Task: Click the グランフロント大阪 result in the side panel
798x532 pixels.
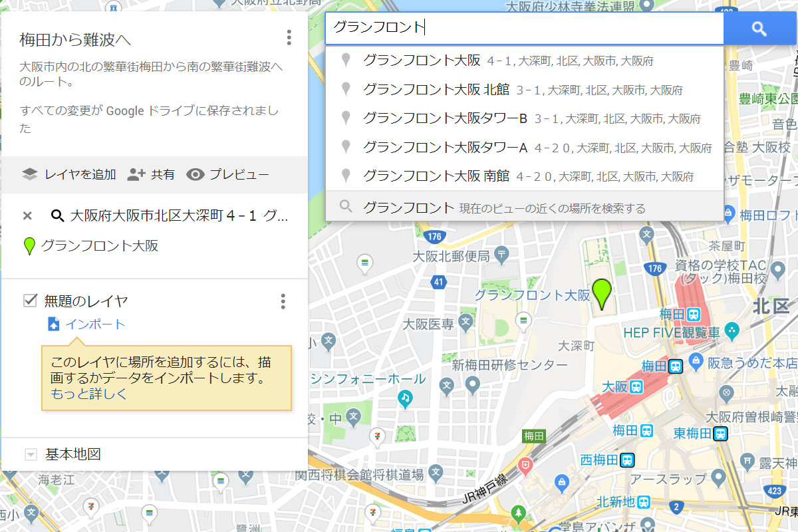Action: [100, 247]
